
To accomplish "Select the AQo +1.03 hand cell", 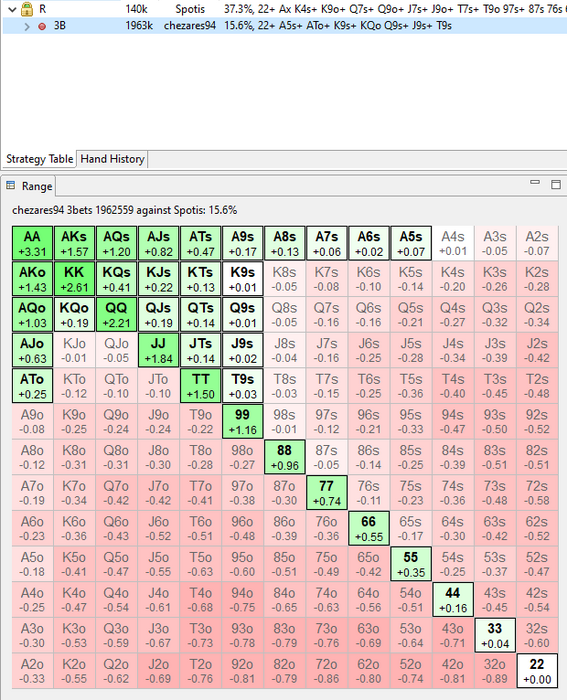I will click(x=32, y=315).
